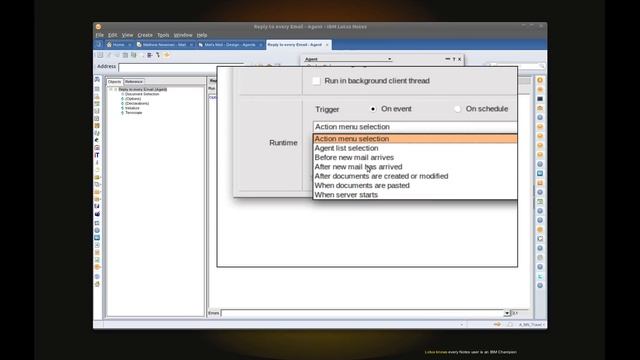640x360 pixels.
Task: Open the Edit menu
Action: point(113,35)
